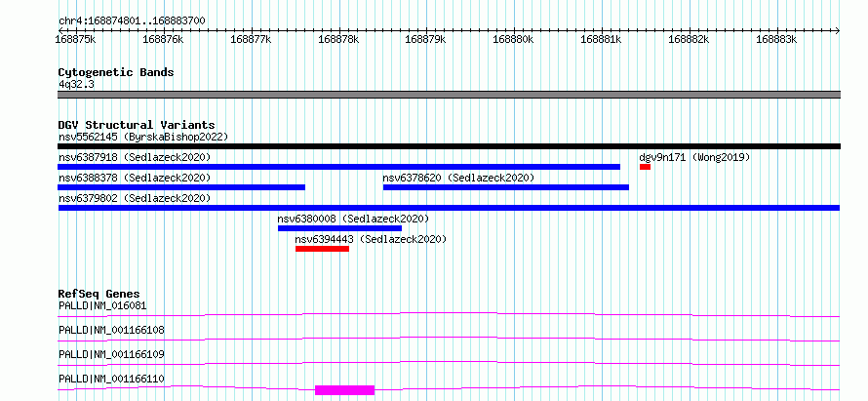Image resolution: width=868 pixels, height=401 pixels.
Task: Click the PALLD|NM_001166108 transcript label
Action: tap(111, 330)
